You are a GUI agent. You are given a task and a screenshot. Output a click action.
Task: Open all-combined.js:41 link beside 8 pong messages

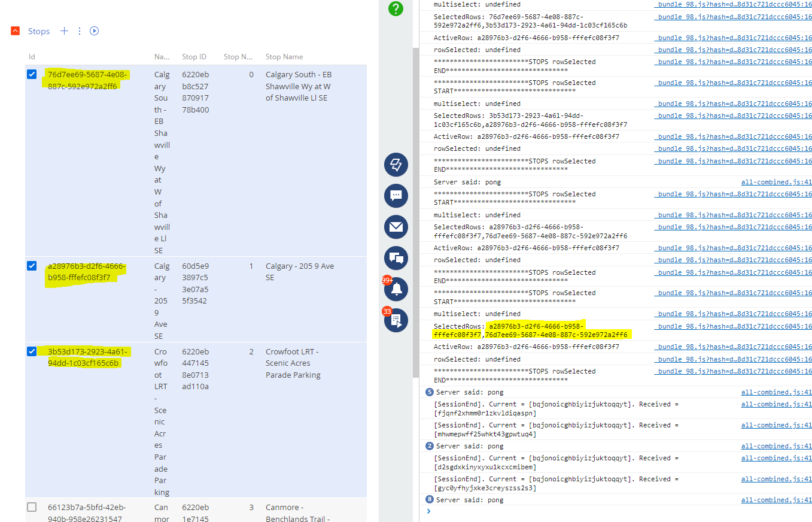pos(776,500)
